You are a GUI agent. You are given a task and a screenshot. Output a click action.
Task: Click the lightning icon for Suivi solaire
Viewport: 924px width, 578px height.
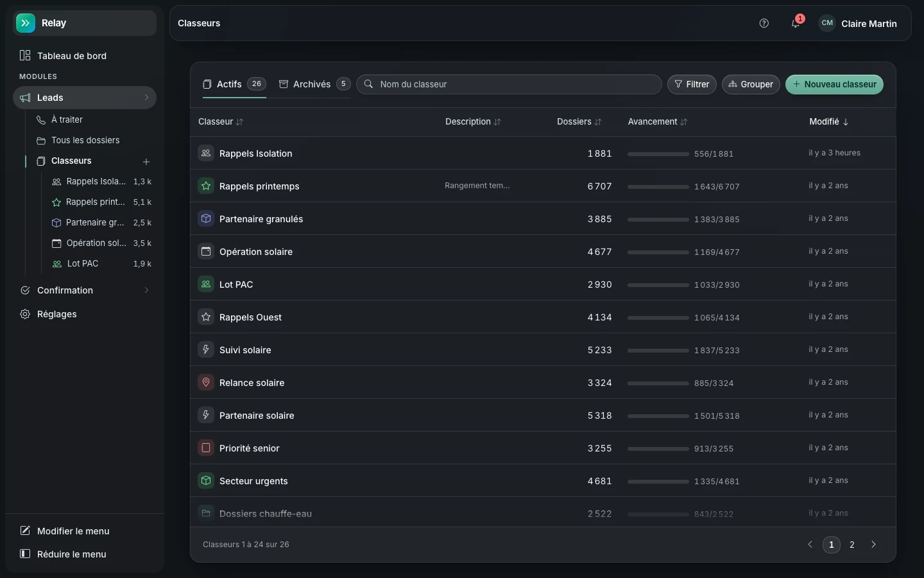coord(206,350)
